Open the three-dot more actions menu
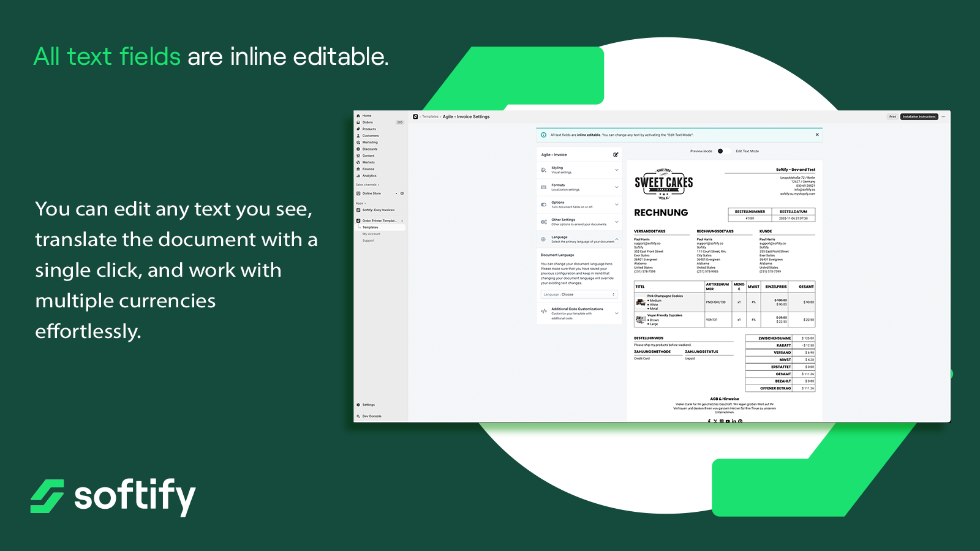The height and width of the screenshot is (551, 980). pyautogui.click(x=943, y=117)
